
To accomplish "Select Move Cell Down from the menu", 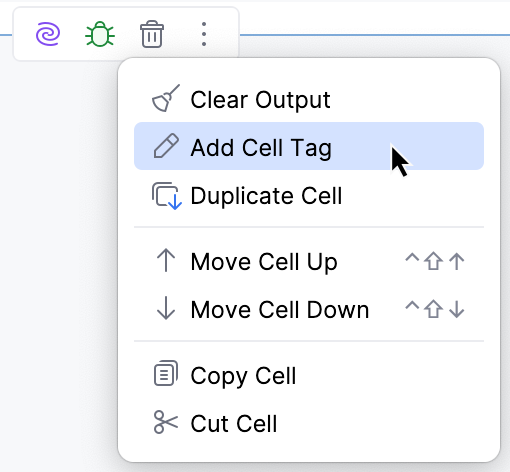I will pyautogui.click(x=309, y=309).
